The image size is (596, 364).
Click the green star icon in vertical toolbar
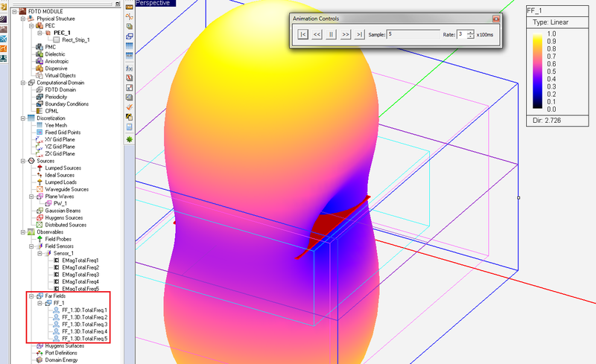(129, 138)
